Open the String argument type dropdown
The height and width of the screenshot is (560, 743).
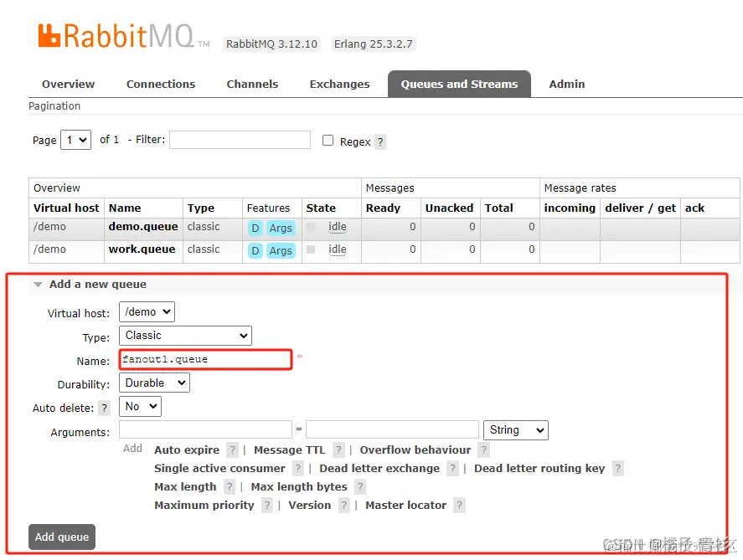coord(515,429)
